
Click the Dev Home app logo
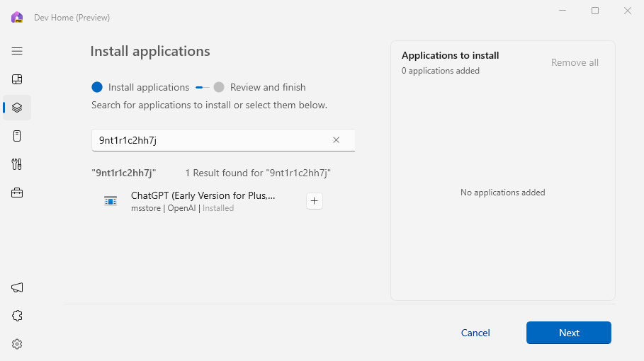pos(17,17)
